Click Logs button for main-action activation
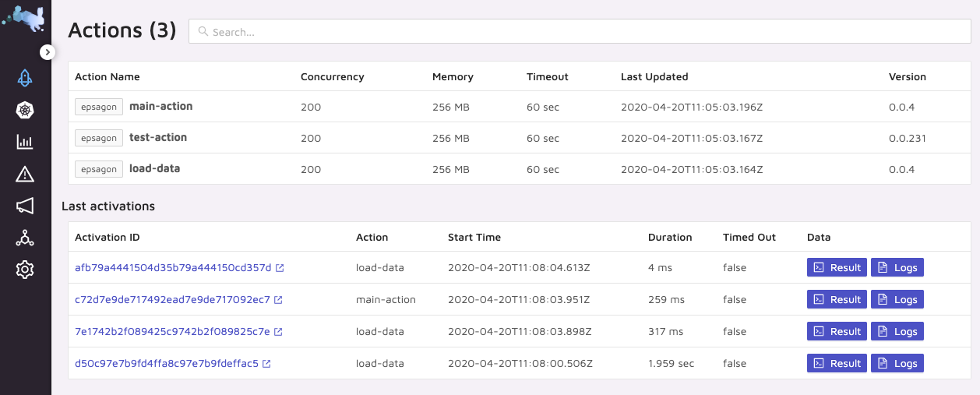This screenshot has width=980, height=395. (x=897, y=300)
